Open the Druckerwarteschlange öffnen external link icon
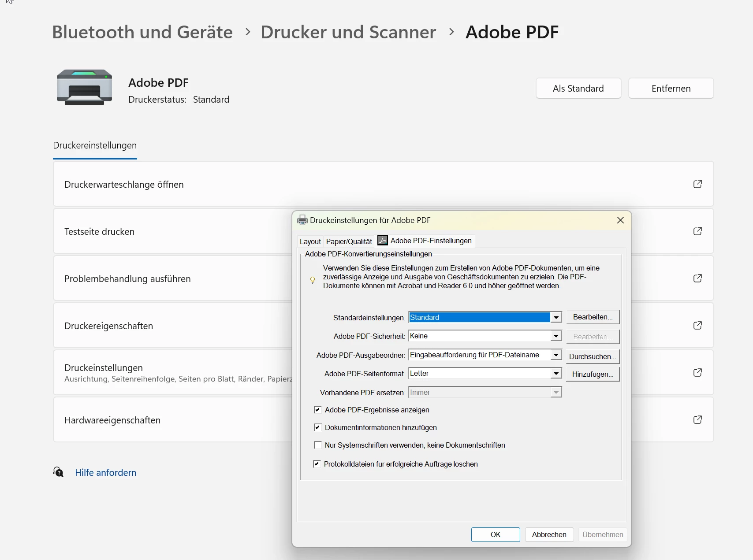753x560 pixels. [x=697, y=184]
